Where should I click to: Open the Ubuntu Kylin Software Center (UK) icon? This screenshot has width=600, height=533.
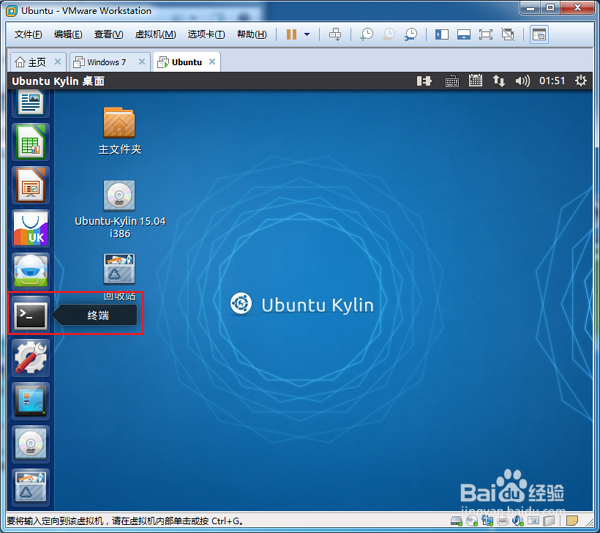point(31,229)
